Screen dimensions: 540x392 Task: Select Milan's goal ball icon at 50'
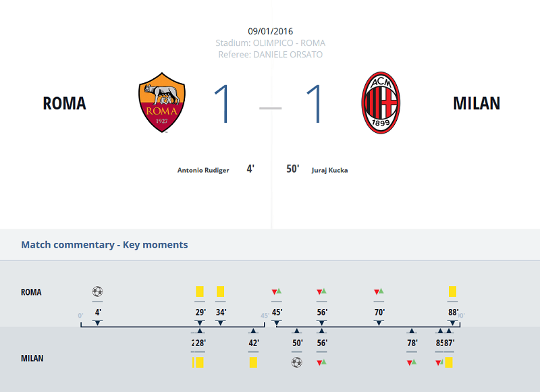point(296,362)
